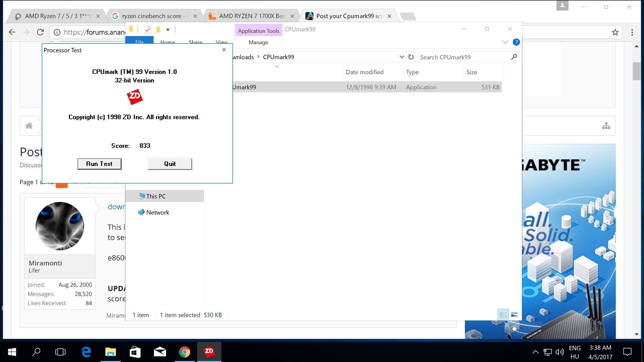Image resolution: width=644 pixels, height=362 pixels.
Task: Go back in Chrome
Action: pos(12,32)
